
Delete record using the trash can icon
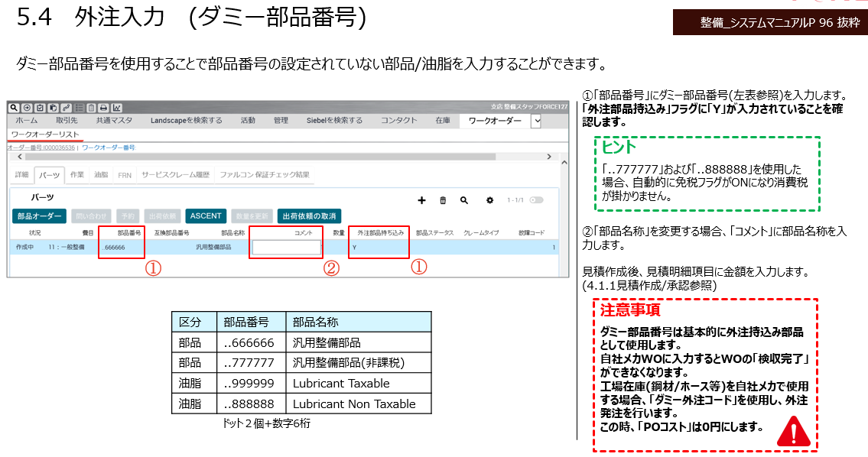point(443,200)
